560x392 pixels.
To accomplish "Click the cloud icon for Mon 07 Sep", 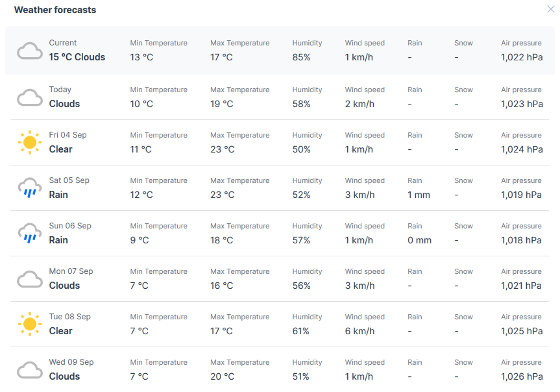I will point(30,279).
